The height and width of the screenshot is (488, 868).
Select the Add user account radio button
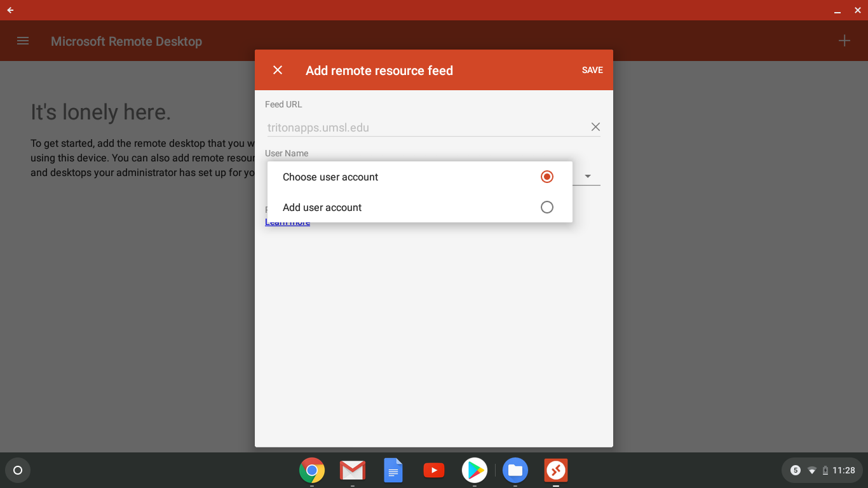coord(546,207)
